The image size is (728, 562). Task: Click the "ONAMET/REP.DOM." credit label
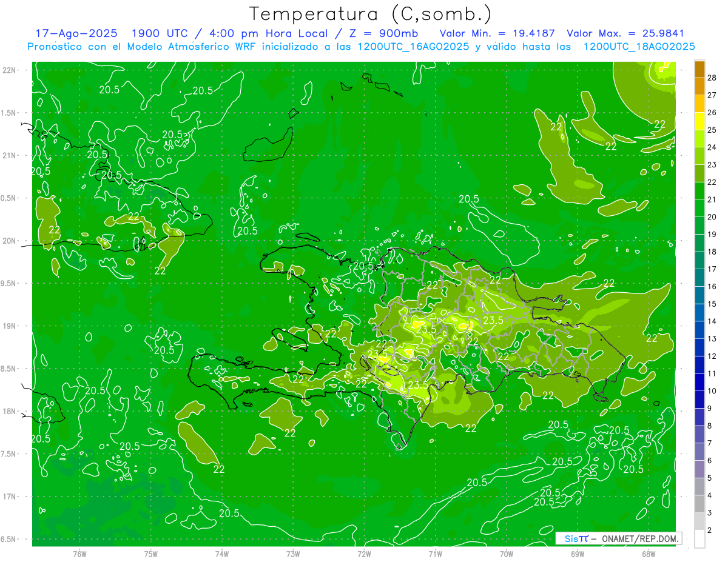639,538
